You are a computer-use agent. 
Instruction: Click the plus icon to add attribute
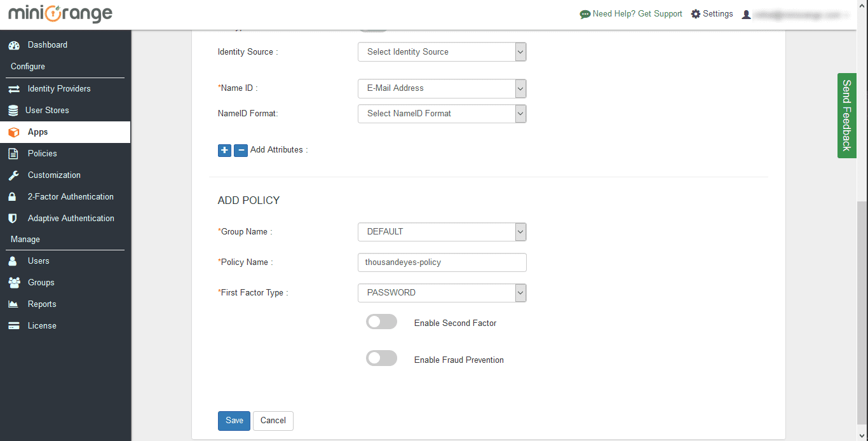pyautogui.click(x=224, y=150)
